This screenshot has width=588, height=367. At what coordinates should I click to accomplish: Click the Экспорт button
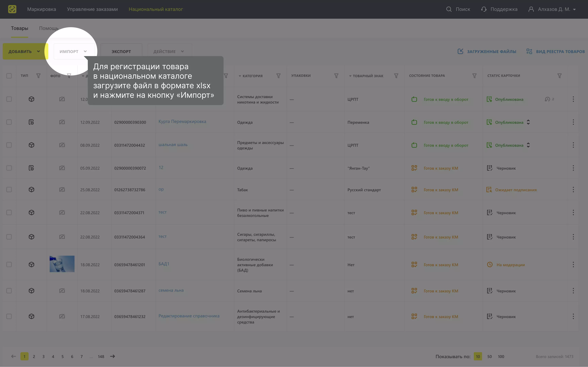[121, 51]
